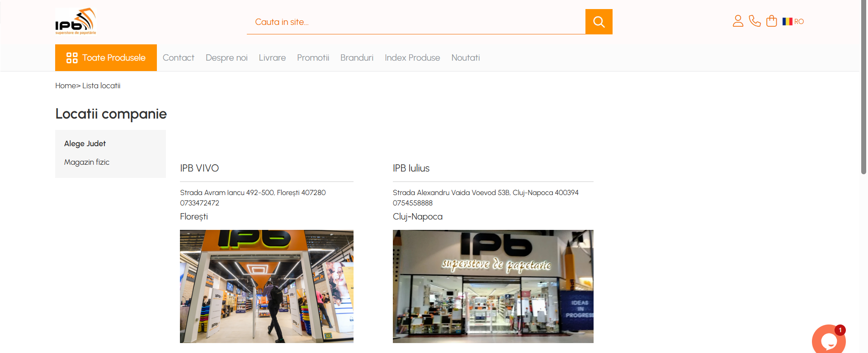Open the user account icon
868x353 pixels.
point(738,21)
